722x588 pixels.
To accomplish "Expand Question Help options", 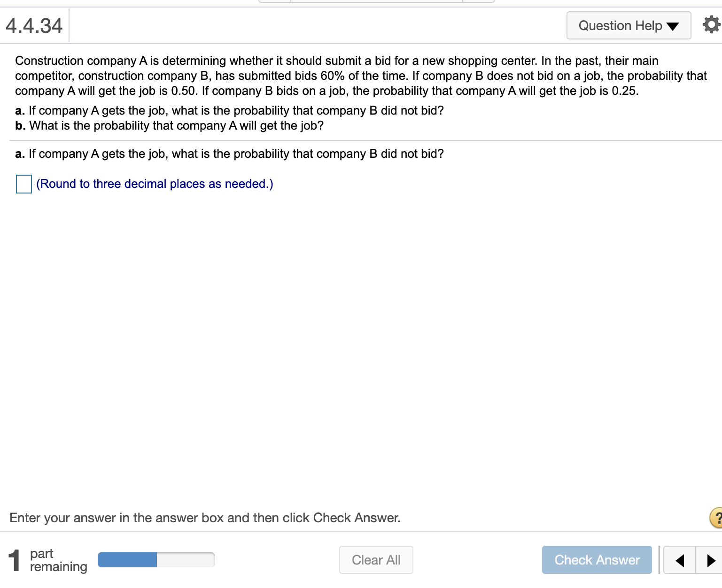I will pyautogui.click(x=628, y=26).
